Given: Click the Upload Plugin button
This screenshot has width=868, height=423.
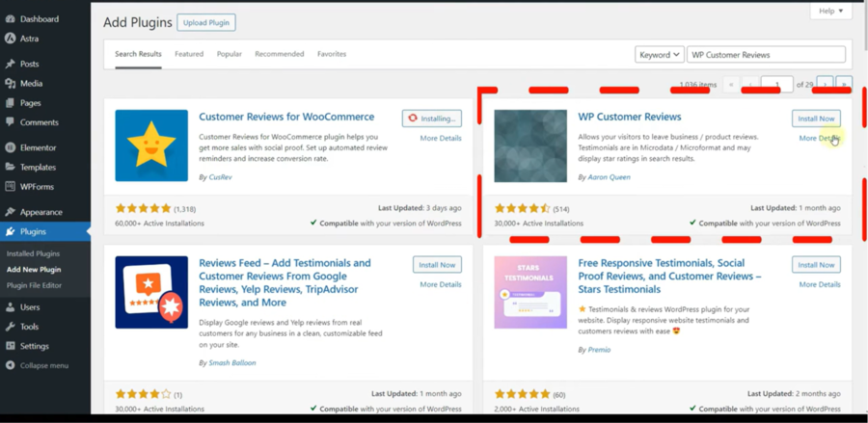Looking at the screenshot, I should [206, 23].
